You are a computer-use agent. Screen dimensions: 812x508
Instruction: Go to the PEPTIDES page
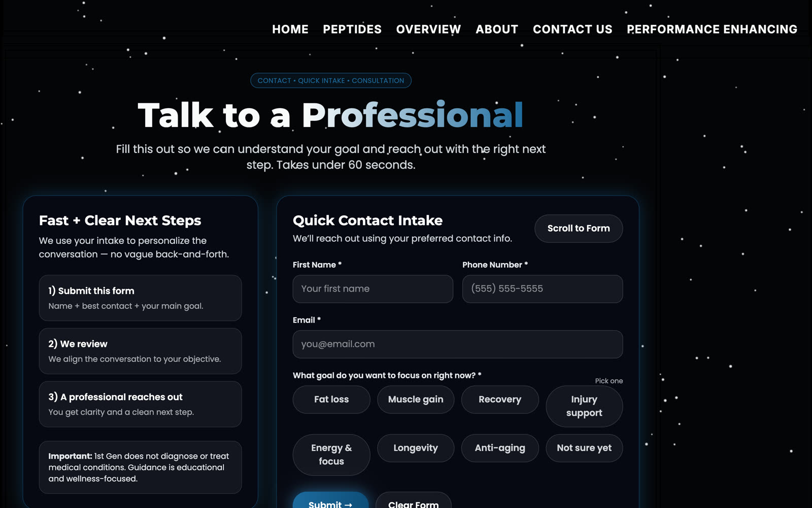pyautogui.click(x=352, y=29)
